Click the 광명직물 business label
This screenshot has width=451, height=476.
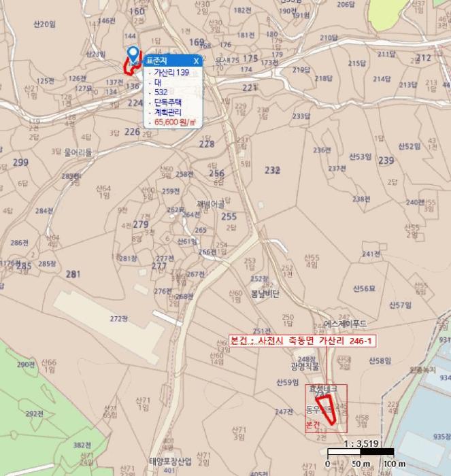tap(305, 367)
